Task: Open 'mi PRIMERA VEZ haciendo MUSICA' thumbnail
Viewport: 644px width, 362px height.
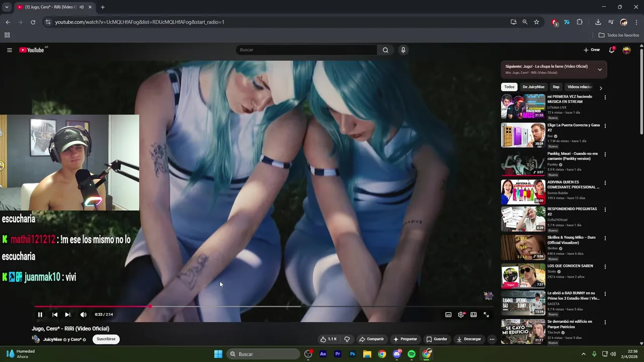Action: (523, 107)
